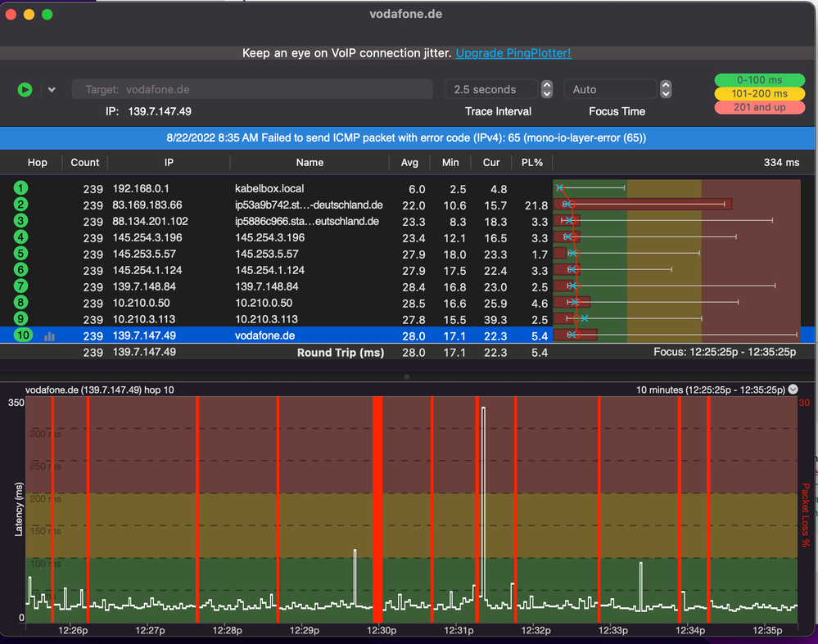Viewport: 818px width, 644px height.
Task: Click IP 10.210.0.50 in hop 8
Action: click(141, 303)
